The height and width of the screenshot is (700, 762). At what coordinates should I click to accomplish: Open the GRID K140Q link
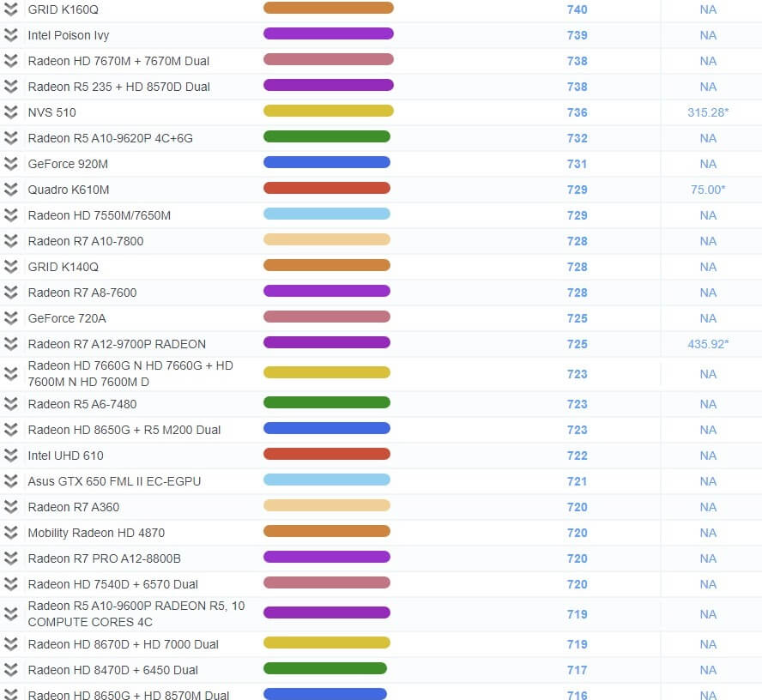pyautogui.click(x=63, y=267)
